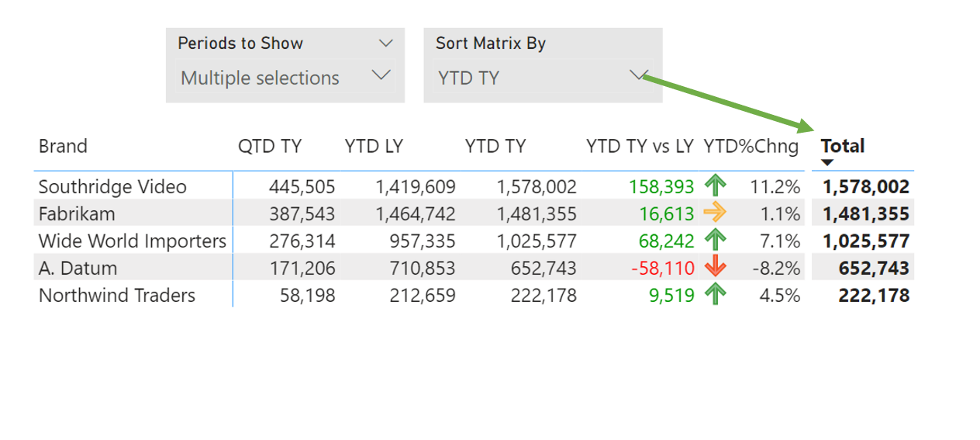Click the QTD TY value 171,206
The width and height of the screenshot is (980, 440).
[302, 269]
